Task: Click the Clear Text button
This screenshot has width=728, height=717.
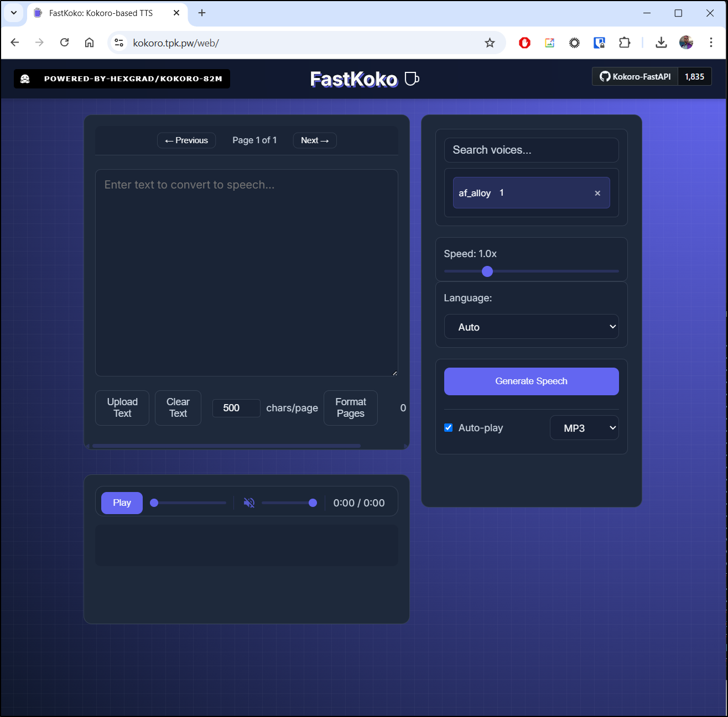Action: [x=178, y=408]
